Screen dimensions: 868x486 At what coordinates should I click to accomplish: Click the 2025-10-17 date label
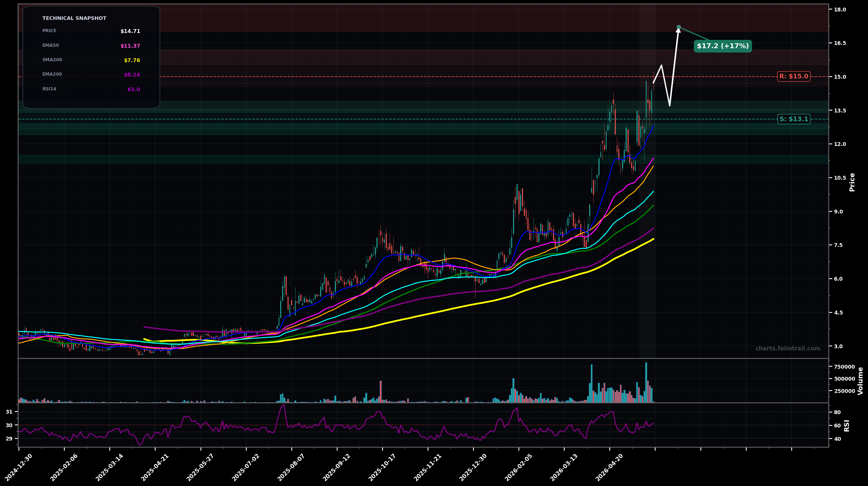point(382,467)
